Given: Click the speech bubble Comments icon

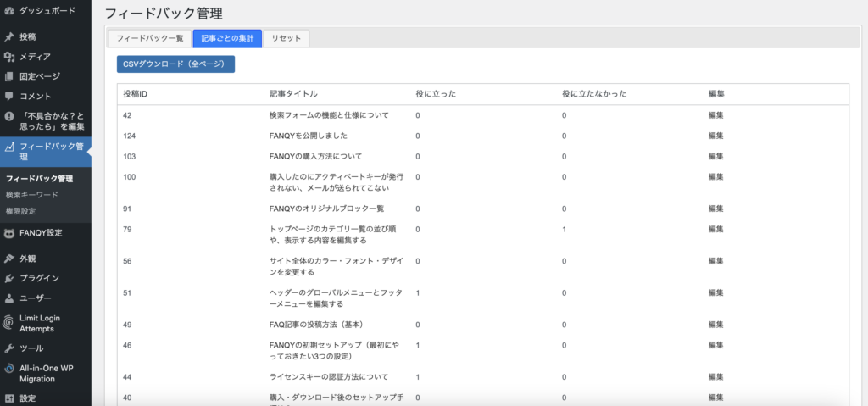Looking at the screenshot, I should coord(9,96).
